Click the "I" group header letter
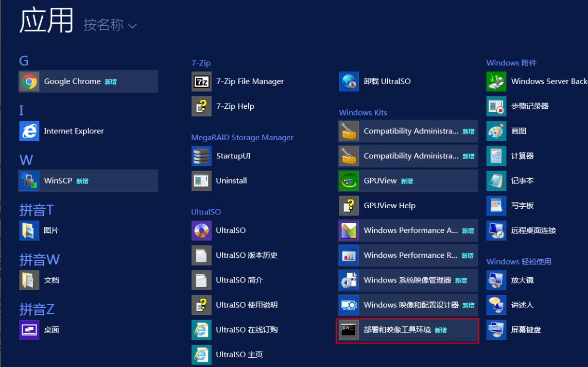The height and width of the screenshot is (367, 588). pyautogui.click(x=22, y=110)
